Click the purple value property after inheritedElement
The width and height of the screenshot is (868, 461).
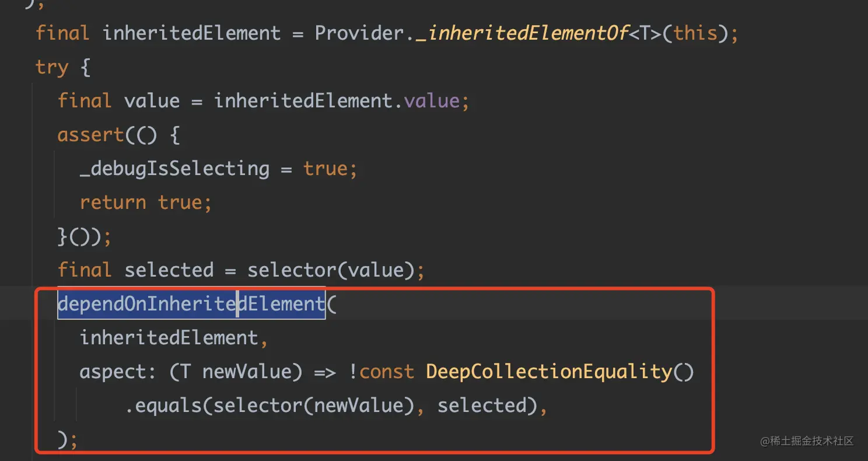pos(432,101)
